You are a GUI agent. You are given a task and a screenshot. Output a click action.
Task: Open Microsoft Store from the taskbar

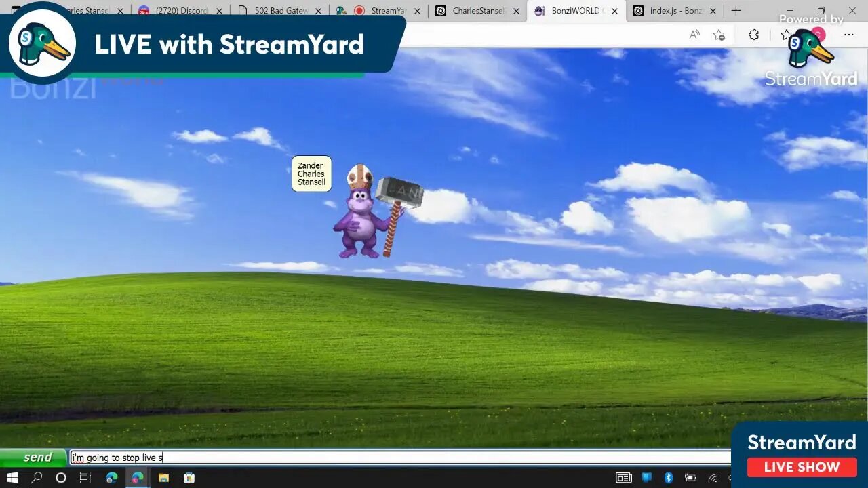coord(189,478)
